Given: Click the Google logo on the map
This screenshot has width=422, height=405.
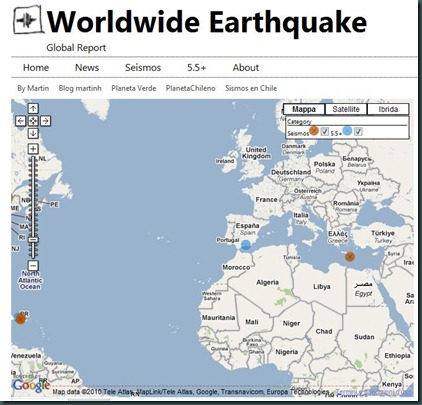Looking at the screenshot, I should click(31, 386).
